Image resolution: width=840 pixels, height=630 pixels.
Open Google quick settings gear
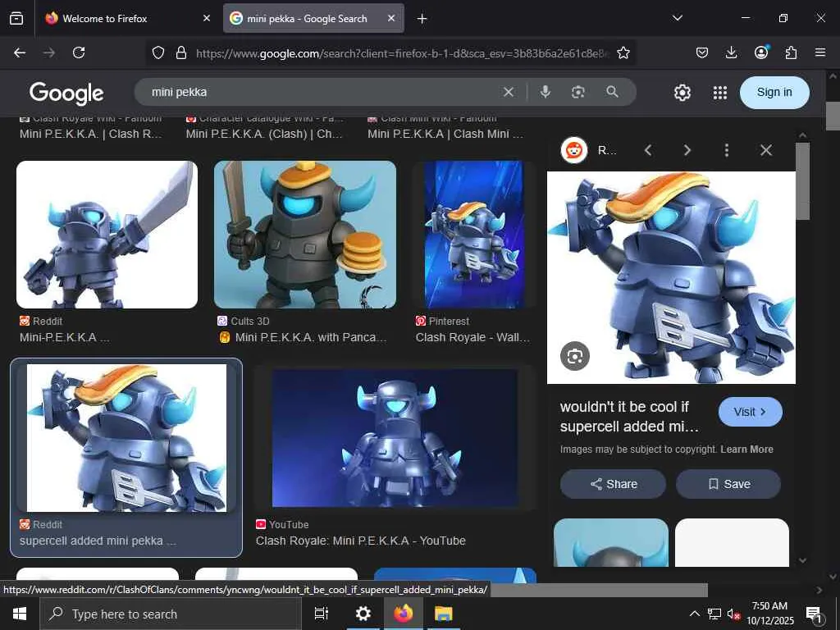point(682,93)
